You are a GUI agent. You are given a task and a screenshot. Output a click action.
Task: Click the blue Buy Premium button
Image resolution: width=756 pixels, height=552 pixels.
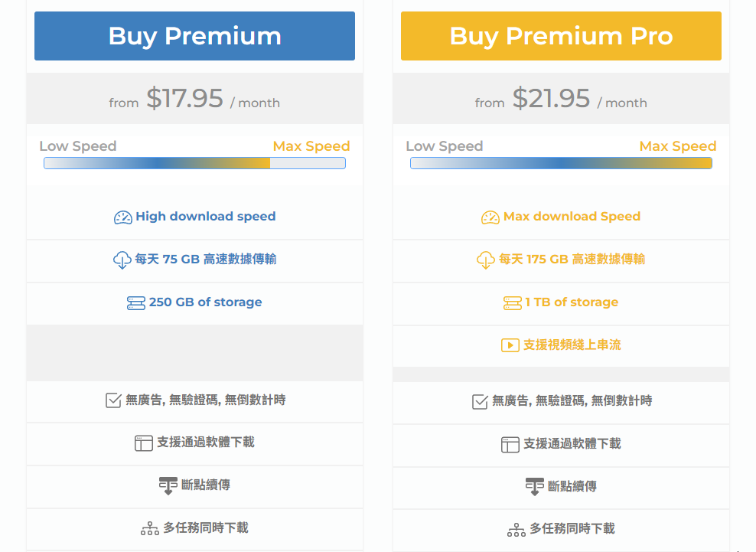pos(194,36)
